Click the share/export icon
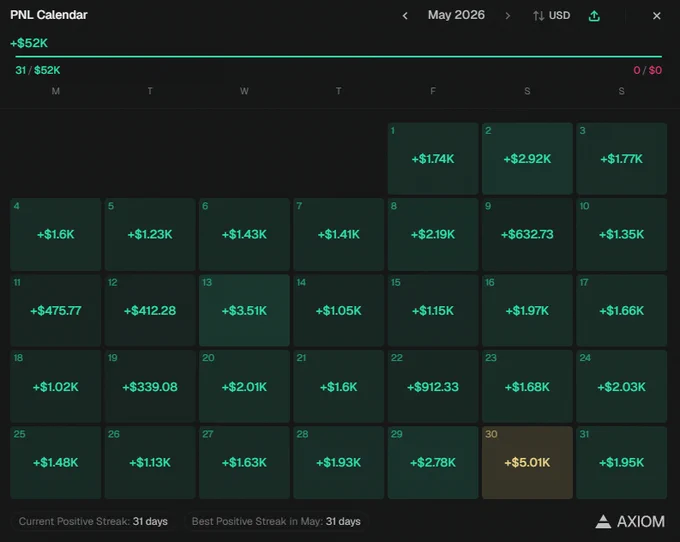Viewport: 680px width, 542px height. [x=594, y=16]
